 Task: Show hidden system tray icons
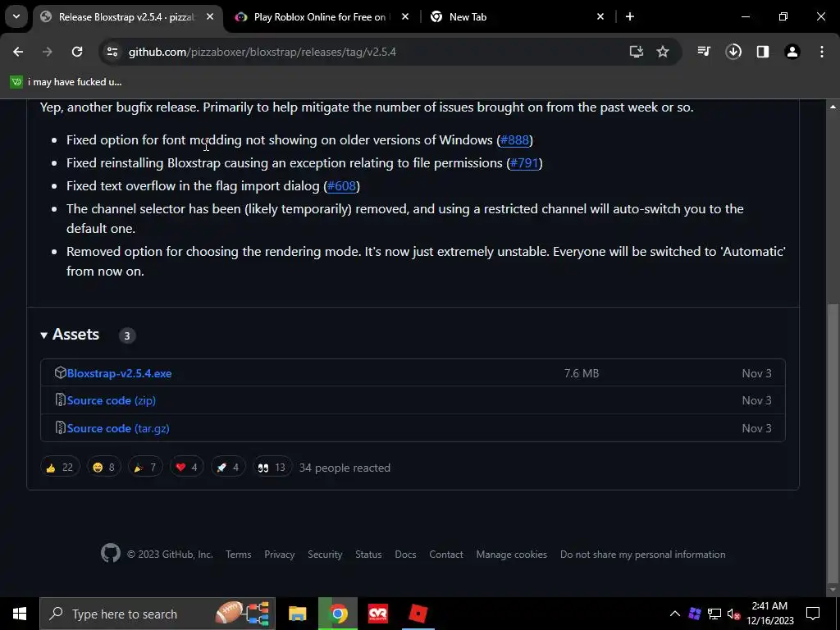tap(675, 614)
